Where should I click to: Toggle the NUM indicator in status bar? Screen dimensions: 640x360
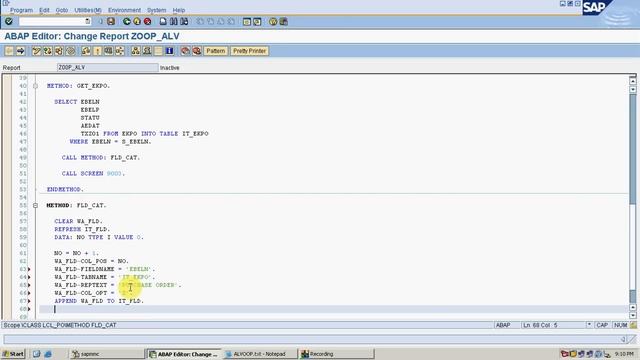pyautogui.click(x=620, y=325)
